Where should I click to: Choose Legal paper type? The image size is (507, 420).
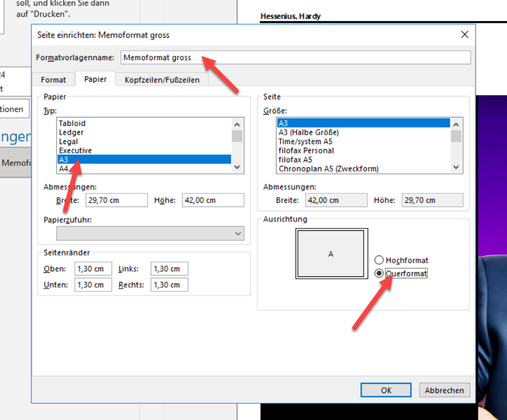coord(144,141)
